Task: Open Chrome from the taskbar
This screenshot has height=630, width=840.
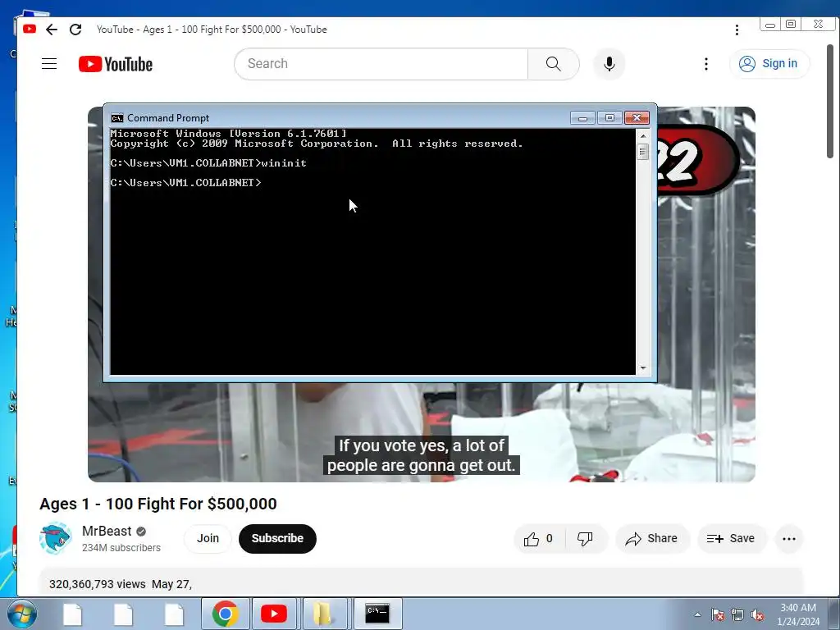Action: (226, 614)
